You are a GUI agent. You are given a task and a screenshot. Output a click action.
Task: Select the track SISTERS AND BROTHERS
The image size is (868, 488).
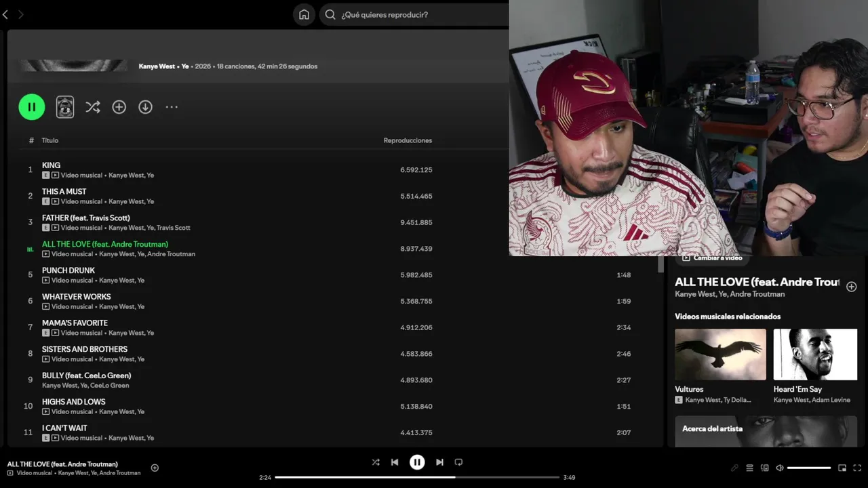click(85, 350)
